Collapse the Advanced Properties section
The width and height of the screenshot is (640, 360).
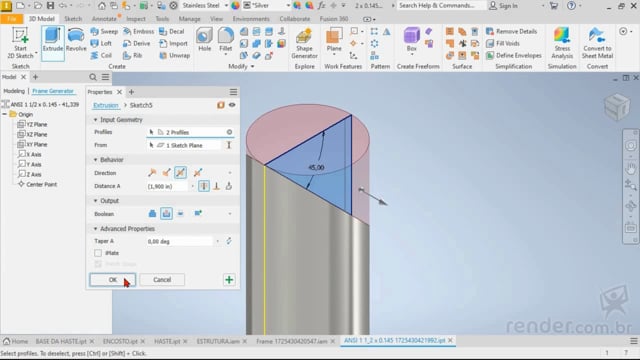[x=95, y=229]
